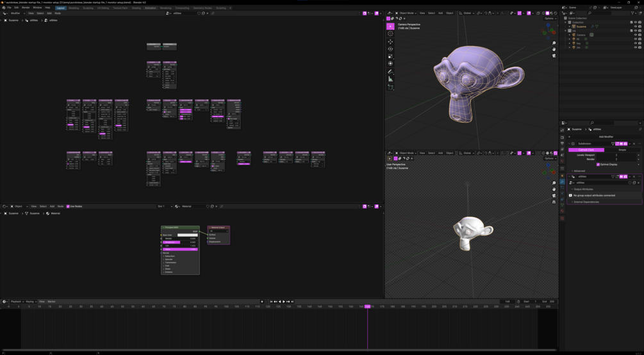This screenshot has width=644, height=355.
Task: Expand Advanced subpanel of Subdivision
Action: tap(579, 171)
